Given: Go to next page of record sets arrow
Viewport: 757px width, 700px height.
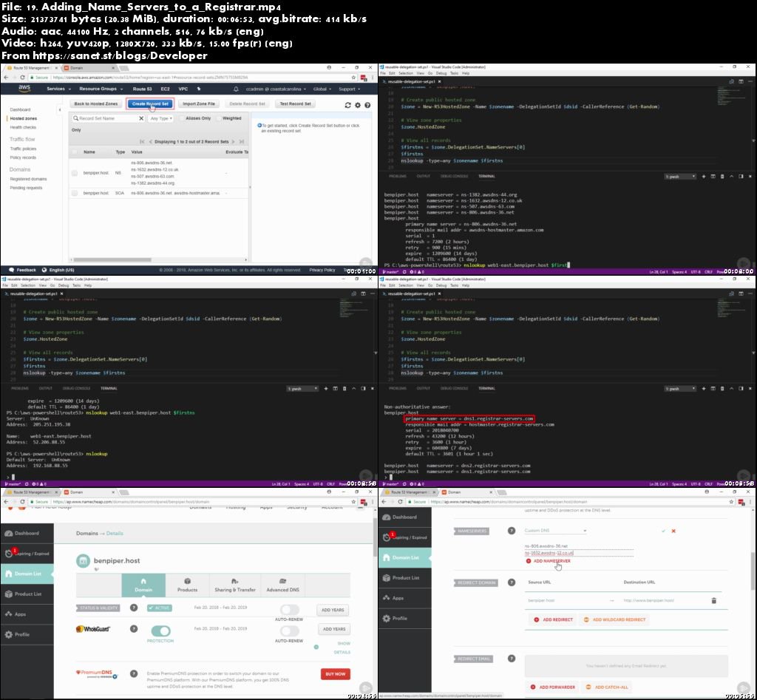Looking at the screenshot, I should [234, 142].
